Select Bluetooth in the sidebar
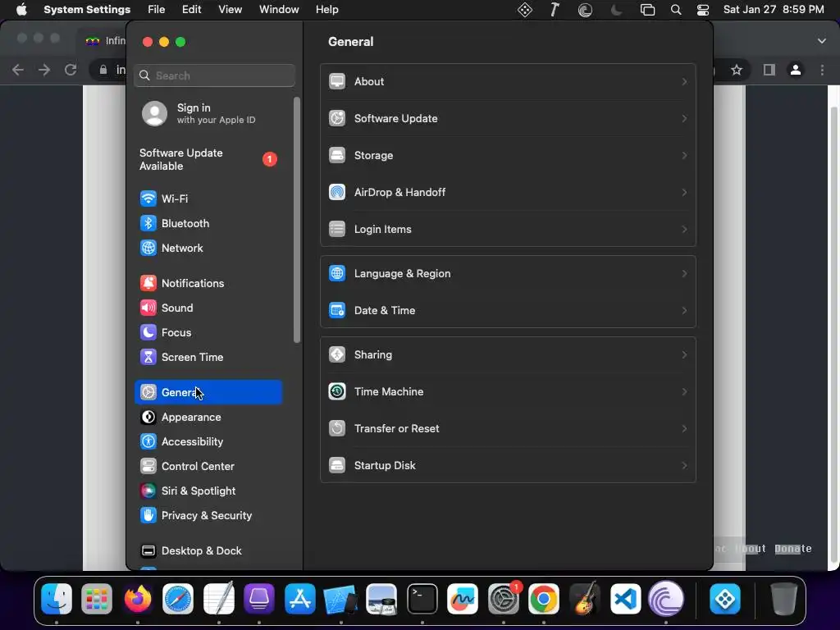 (x=208, y=223)
